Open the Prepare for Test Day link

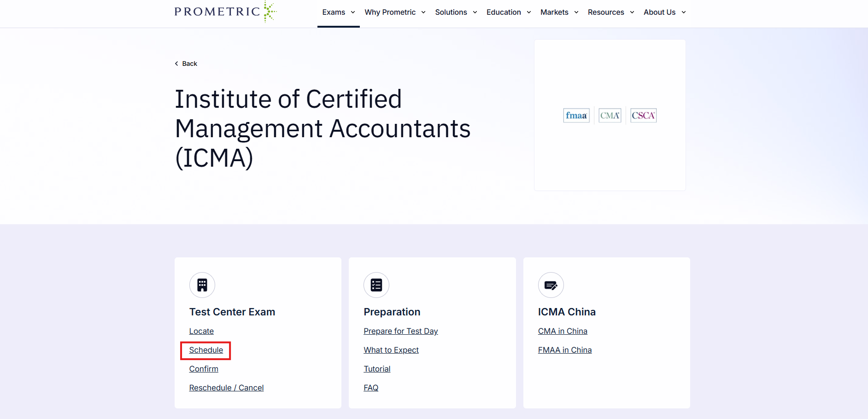400,331
